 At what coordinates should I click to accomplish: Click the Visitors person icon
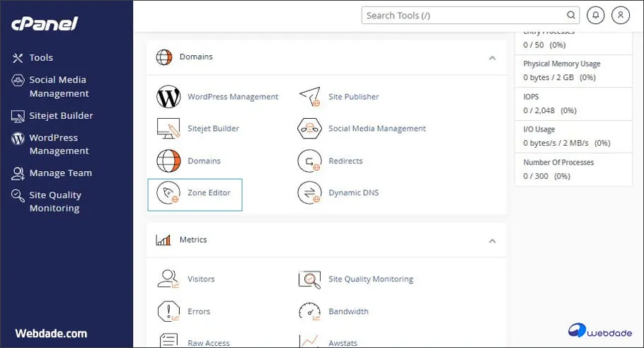click(x=168, y=279)
